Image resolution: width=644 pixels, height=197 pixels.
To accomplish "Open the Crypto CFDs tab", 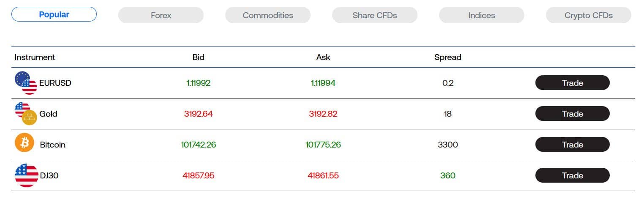I will pos(589,15).
